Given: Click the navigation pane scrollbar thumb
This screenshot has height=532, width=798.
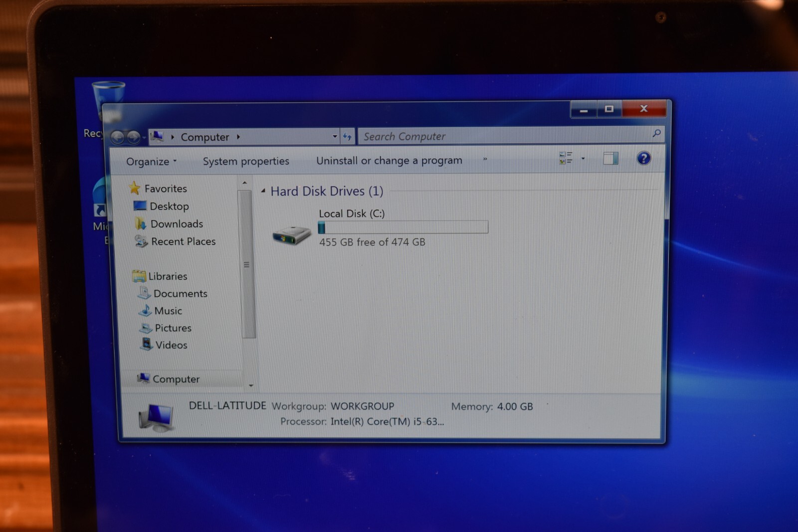Looking at the screenshot, I should (247, 264).
